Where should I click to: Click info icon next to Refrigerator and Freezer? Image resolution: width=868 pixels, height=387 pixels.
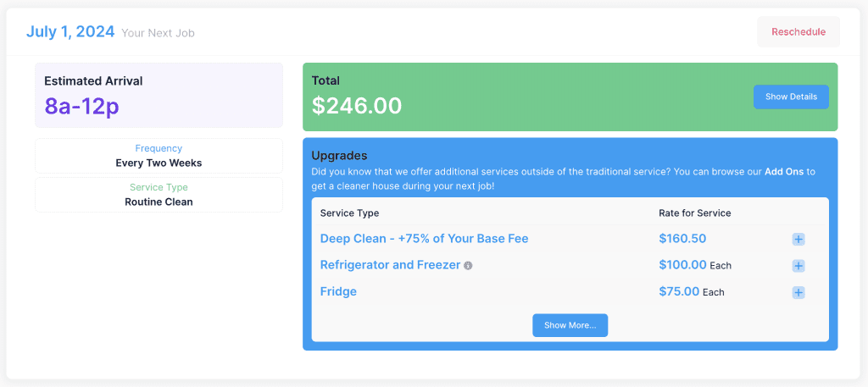point(468,266)
